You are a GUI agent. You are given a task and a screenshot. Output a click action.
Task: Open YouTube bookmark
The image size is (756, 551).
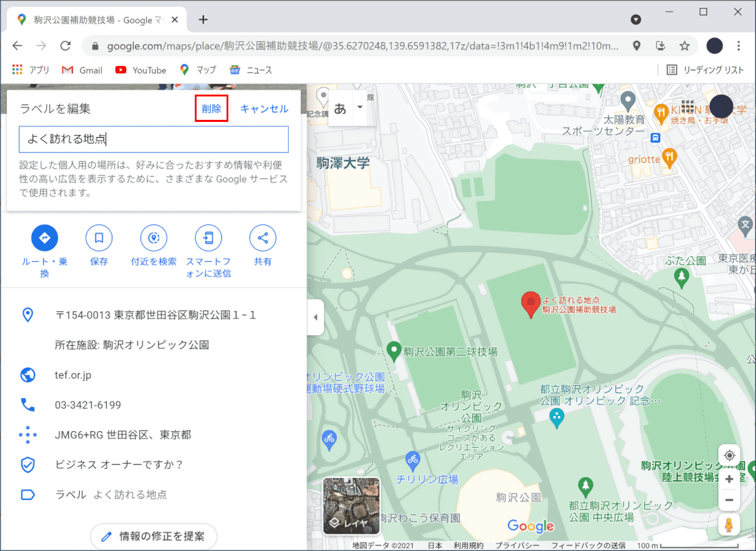click(141, 70)
